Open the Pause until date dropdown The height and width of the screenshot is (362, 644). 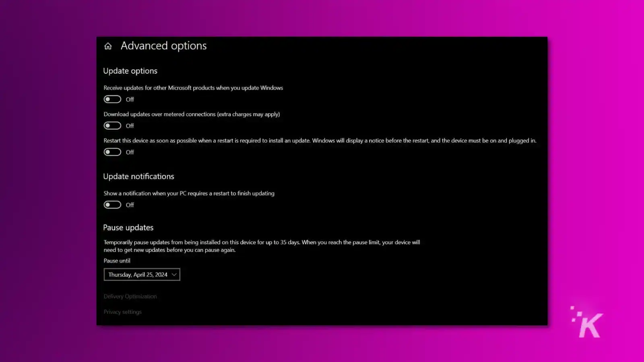point(142,274)
